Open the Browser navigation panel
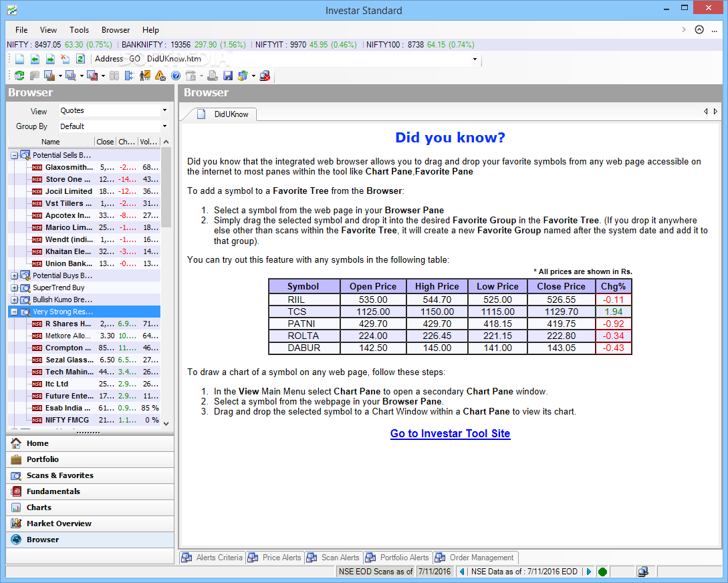 click(x=90, y=540)
